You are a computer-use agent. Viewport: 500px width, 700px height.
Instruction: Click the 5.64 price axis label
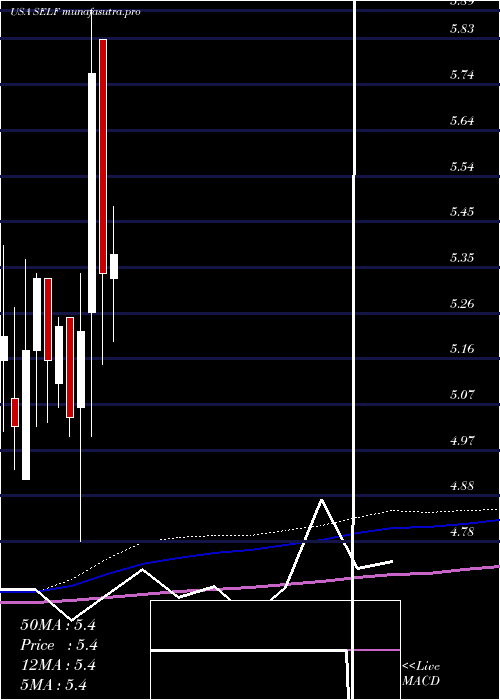(x=462, y=121)
